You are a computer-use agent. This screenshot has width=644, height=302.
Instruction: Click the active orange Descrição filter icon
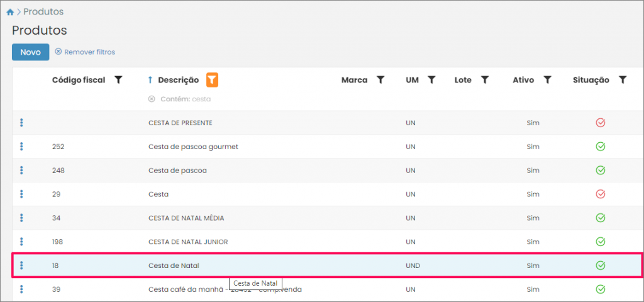[x=213, y=80]
